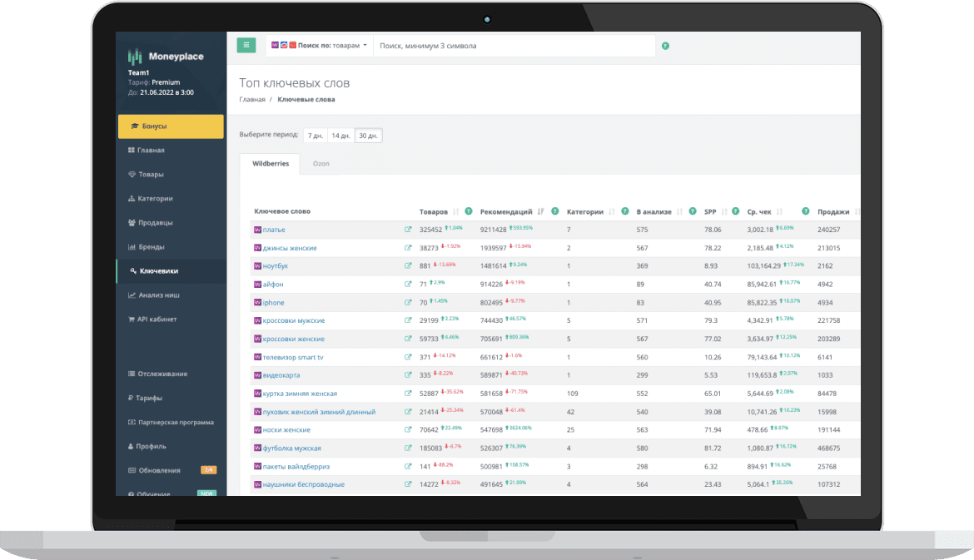Open the джинсы женские keyword link
The width and height of the screenshot is (974, 560).
[290, 248]
